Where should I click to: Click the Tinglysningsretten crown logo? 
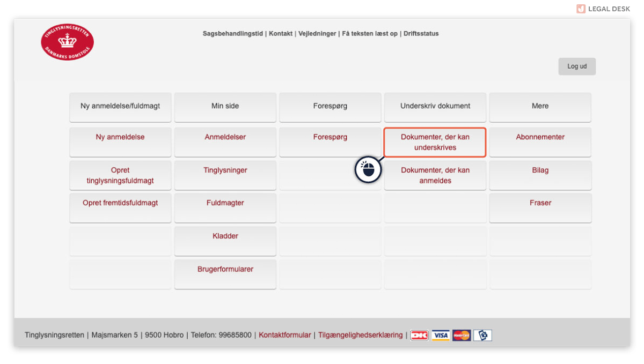pos(68,42)
